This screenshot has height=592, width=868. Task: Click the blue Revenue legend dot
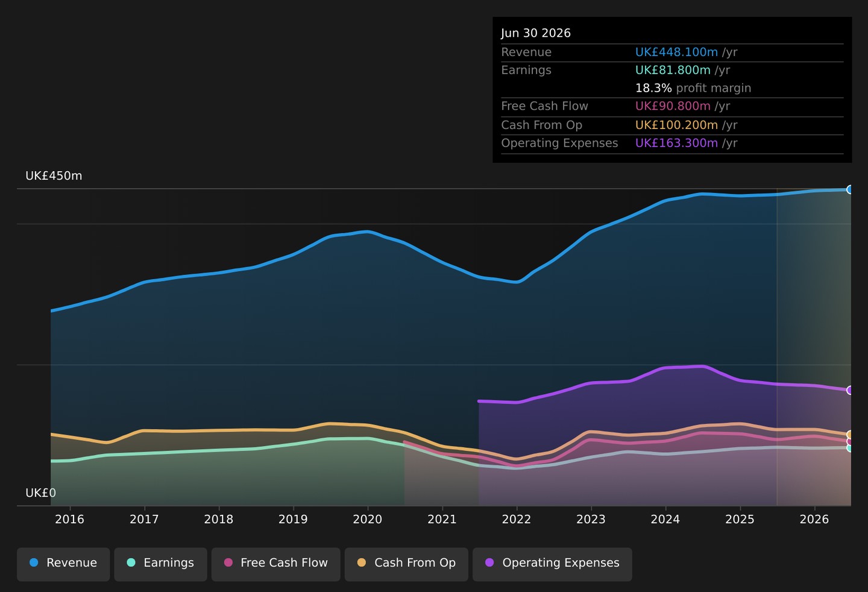point(34,562)
